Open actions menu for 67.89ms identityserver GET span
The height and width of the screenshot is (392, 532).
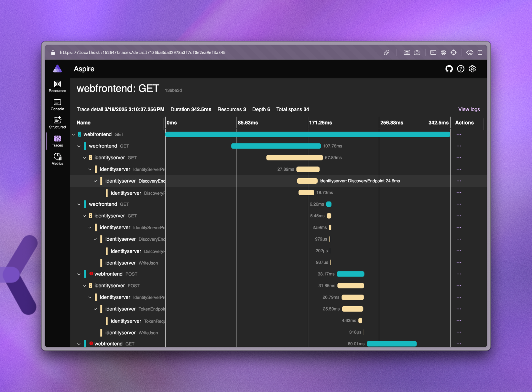459,158
